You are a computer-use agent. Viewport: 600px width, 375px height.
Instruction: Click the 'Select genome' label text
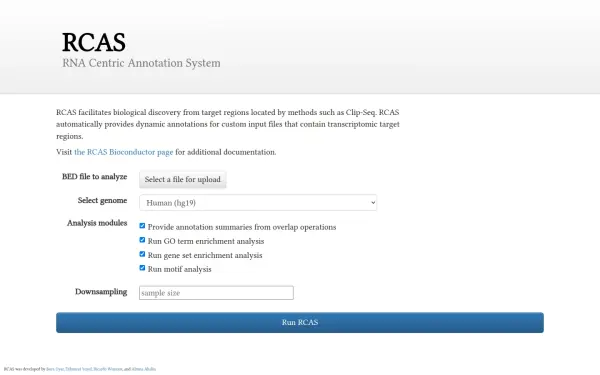click(x=102, y=200)
